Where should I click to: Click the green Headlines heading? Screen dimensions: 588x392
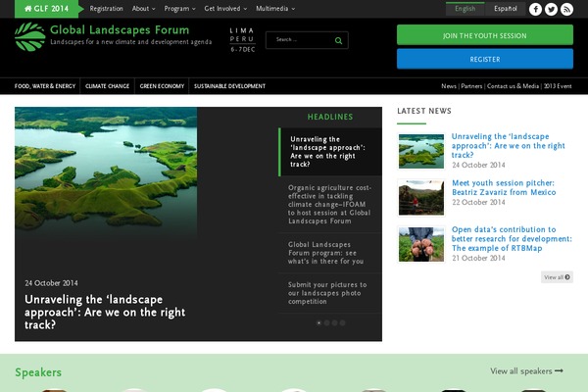[x=330, y=117]
